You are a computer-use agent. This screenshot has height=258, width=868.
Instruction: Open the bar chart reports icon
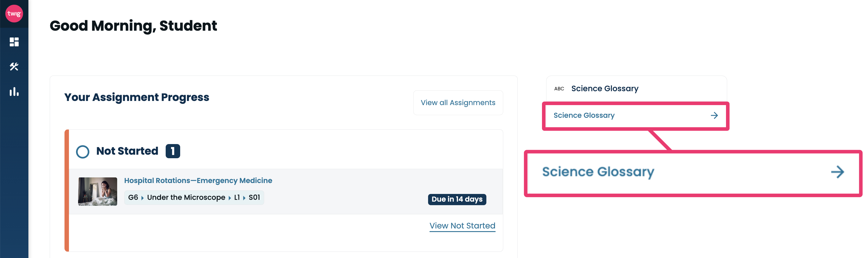tap(14, 92)
